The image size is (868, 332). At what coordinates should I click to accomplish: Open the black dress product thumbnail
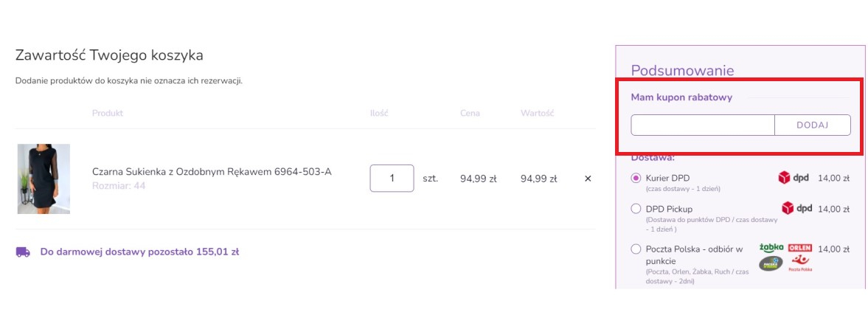44,179
